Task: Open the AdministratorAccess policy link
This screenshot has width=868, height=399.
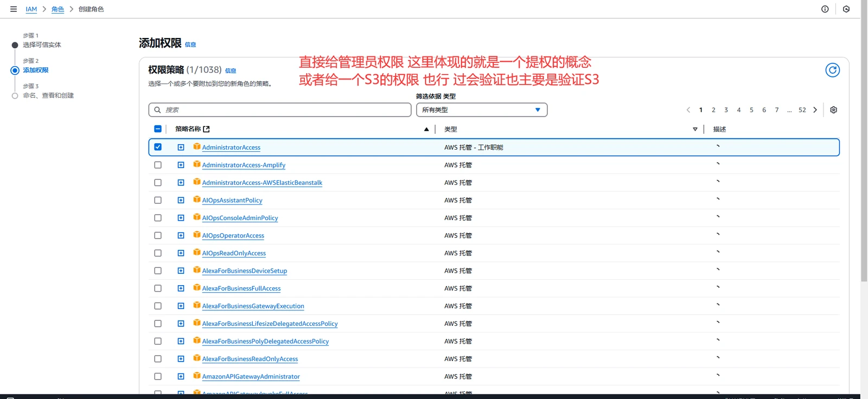Action: [x=231, y=147]
